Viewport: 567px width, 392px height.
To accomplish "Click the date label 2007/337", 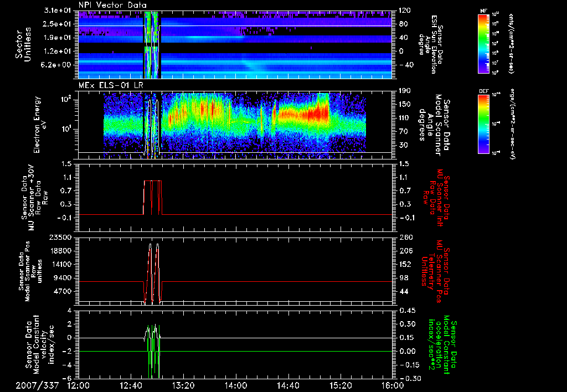I will pos(37,385).
